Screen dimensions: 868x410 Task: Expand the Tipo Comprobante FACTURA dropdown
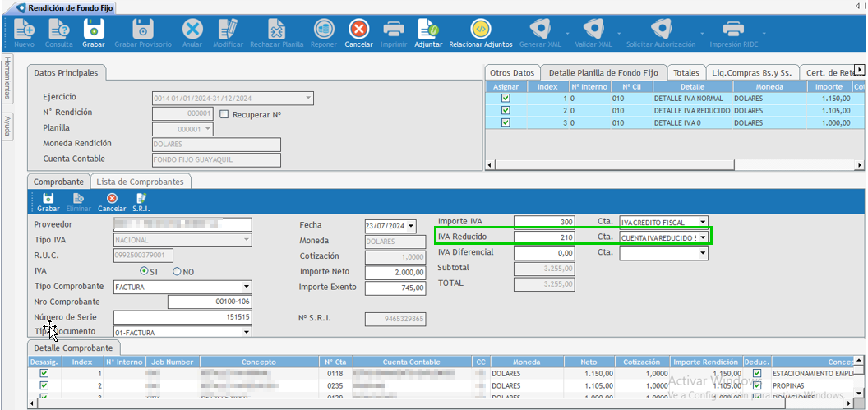(x=247, y=288)
